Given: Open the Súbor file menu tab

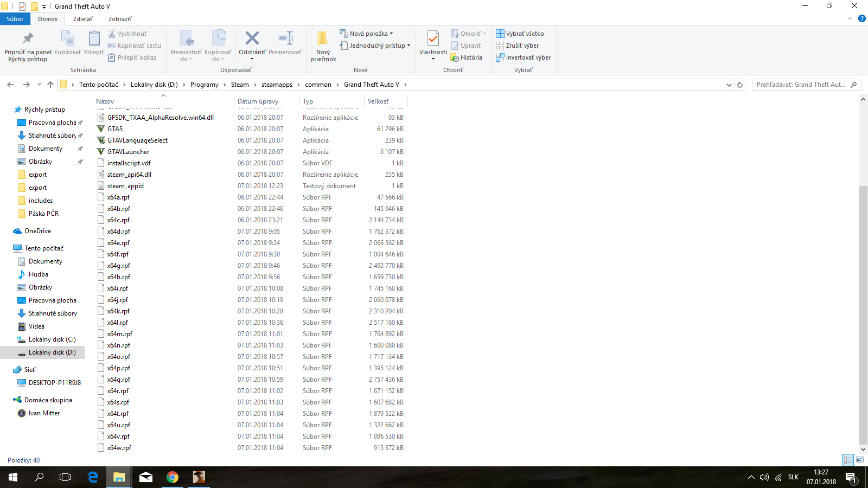Looking at the screenshot, I should click(15, 19).
